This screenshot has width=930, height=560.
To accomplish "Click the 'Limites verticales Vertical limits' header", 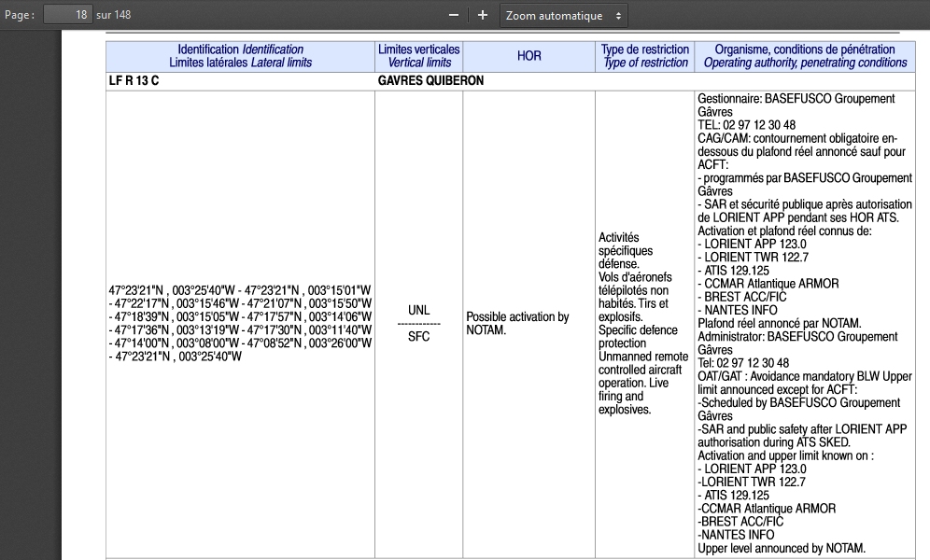I will pyautogui.click(x=418, y=56).
